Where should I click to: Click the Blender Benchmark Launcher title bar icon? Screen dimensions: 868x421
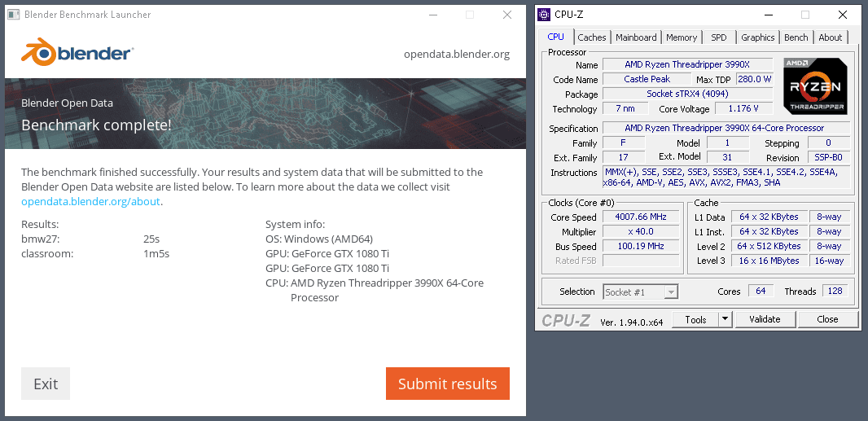coord(13,15)
